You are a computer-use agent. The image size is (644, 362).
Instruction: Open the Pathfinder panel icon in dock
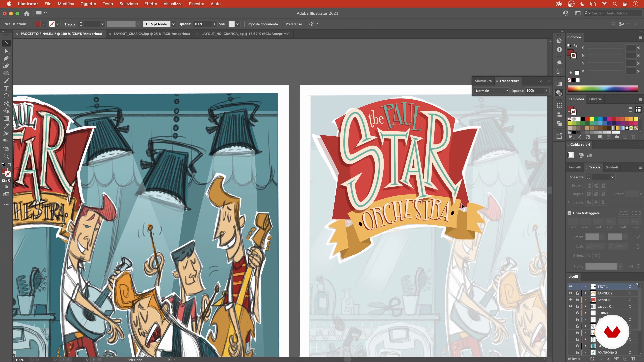[559, 123]
